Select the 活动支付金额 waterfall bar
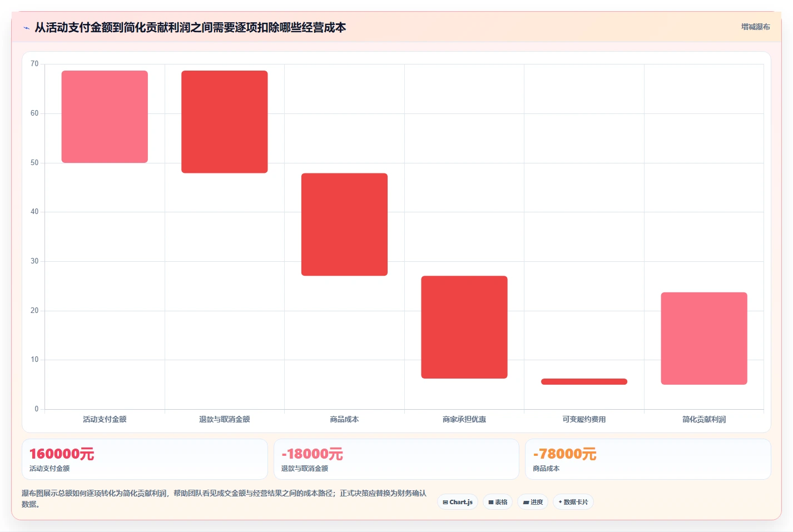The height and width of the screenshot is (532, 793). click(x=105, y=117)
